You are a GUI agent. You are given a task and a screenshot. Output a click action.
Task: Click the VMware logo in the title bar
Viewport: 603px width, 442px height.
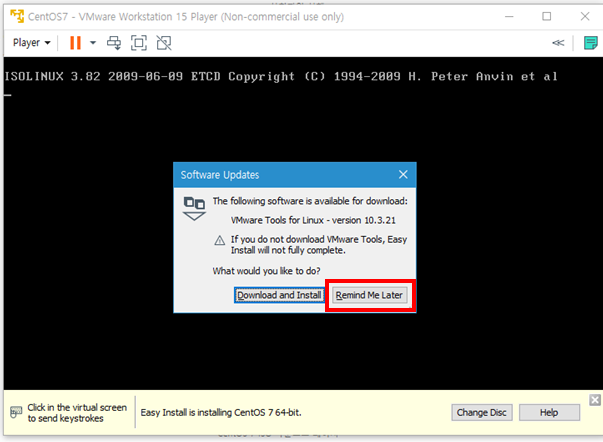point(17,17)
